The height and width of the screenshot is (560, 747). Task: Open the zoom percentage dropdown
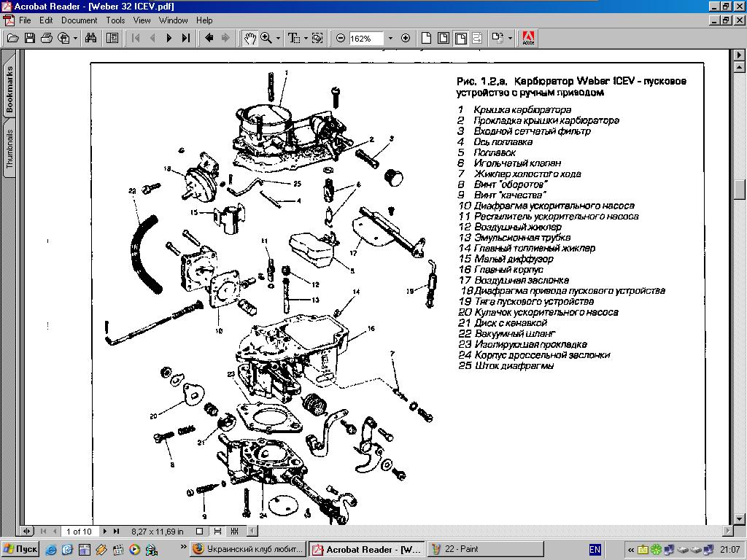390,38
